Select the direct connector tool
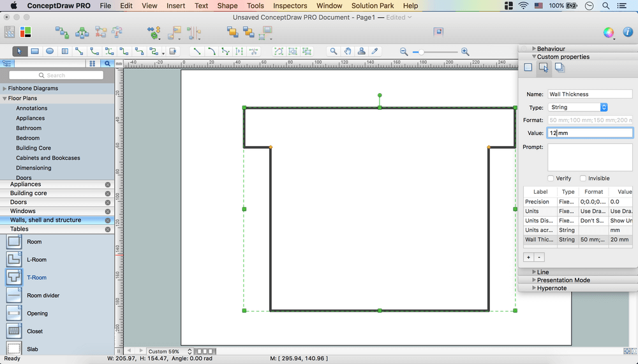 point(79,51)
